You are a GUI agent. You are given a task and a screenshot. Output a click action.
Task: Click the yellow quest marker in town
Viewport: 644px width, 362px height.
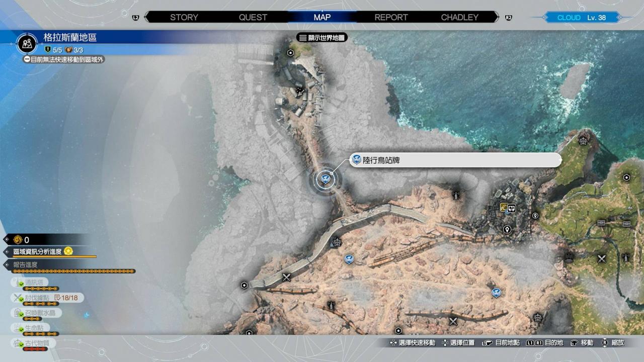(x=504, y=207)
